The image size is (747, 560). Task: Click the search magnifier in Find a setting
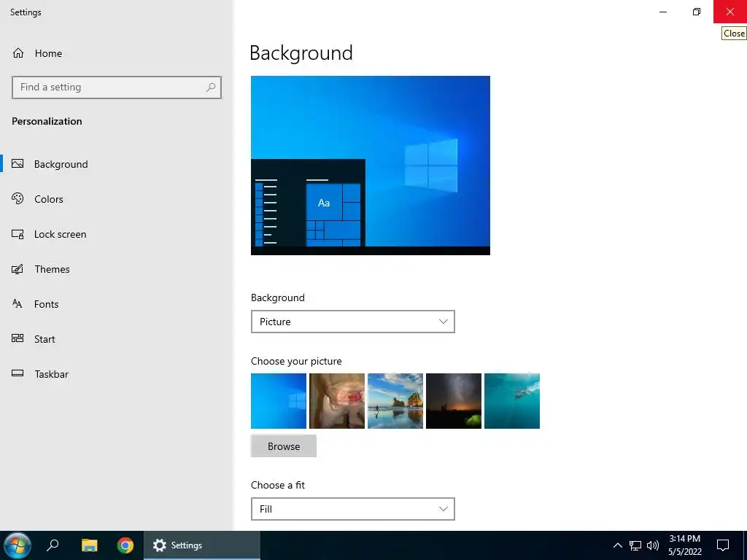coord(211,87)
